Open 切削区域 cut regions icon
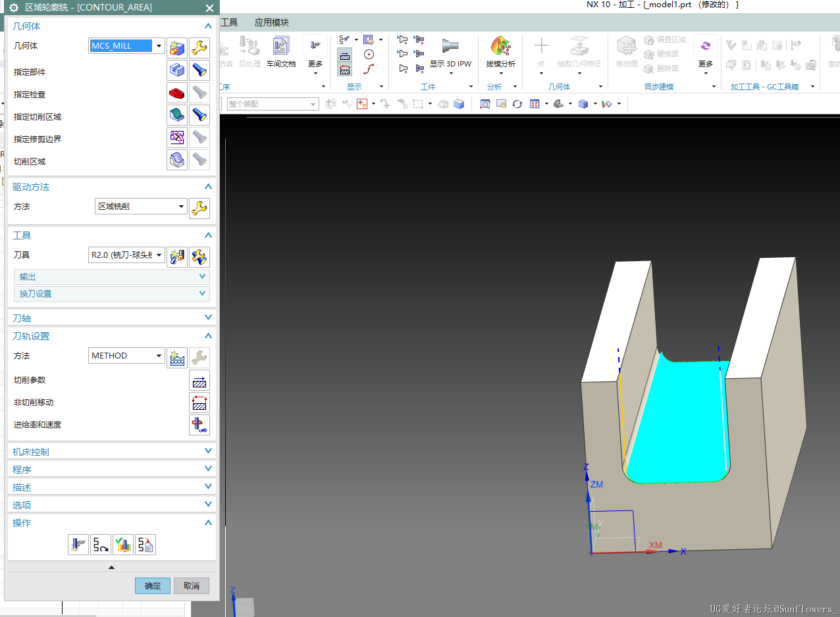This screenshot has width=840, height=617. (177, 160)
